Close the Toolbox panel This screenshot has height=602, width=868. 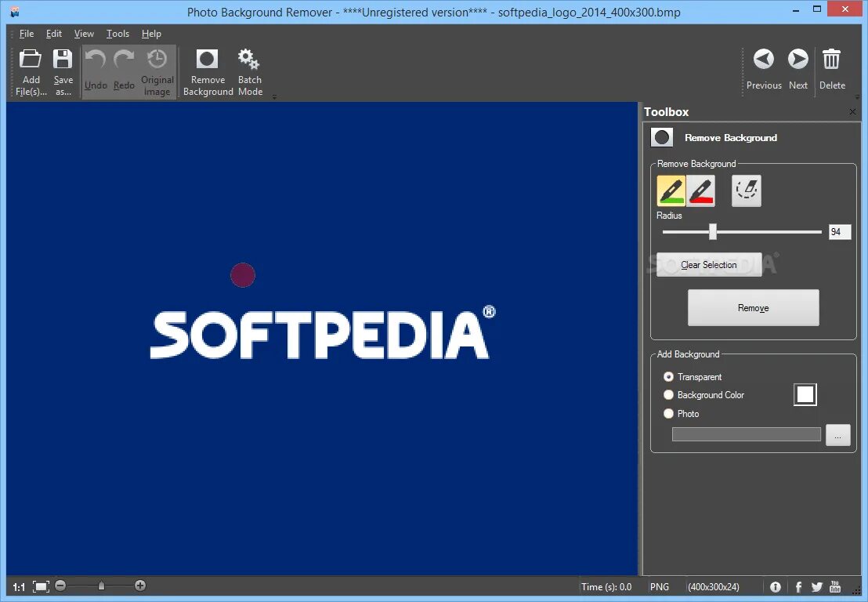click(852, 112)
